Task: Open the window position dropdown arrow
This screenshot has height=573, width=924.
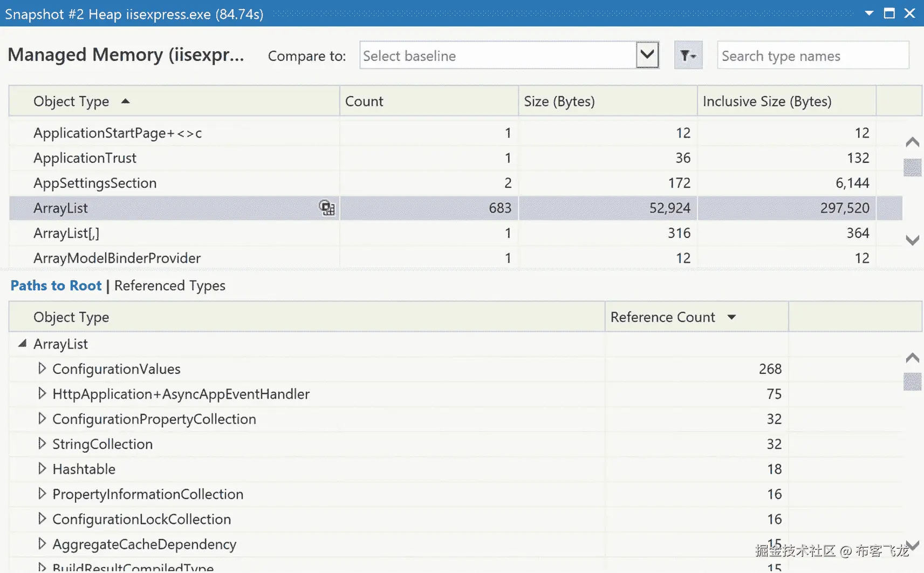Action: [x=869, y=13]
